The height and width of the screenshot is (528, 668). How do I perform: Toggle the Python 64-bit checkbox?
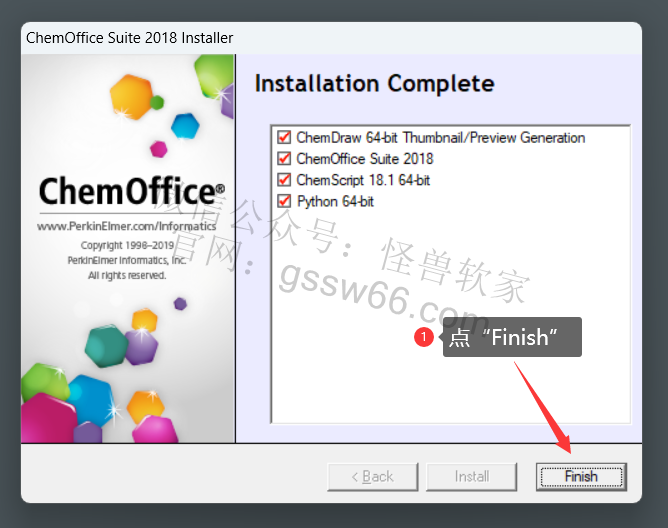tap(284, 201)
